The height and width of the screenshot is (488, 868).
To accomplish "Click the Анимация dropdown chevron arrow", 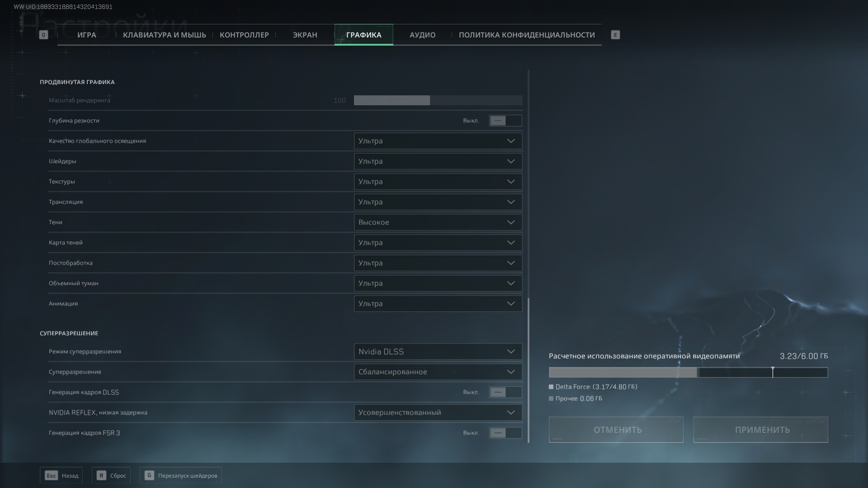I will pyautogui.click(x=511, y=304).
